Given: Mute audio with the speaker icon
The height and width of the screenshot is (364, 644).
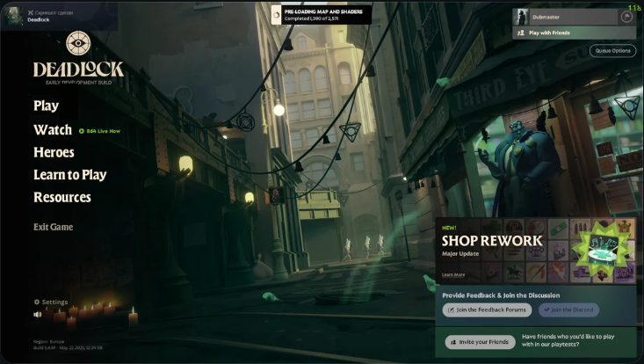Looking at the screenshot, I should [x=38, y=314].
